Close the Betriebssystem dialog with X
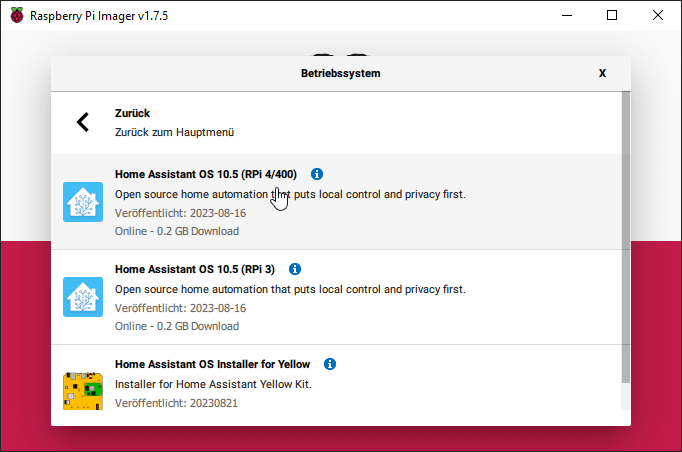Screen dimensions: 682x452 coord(602,73)
